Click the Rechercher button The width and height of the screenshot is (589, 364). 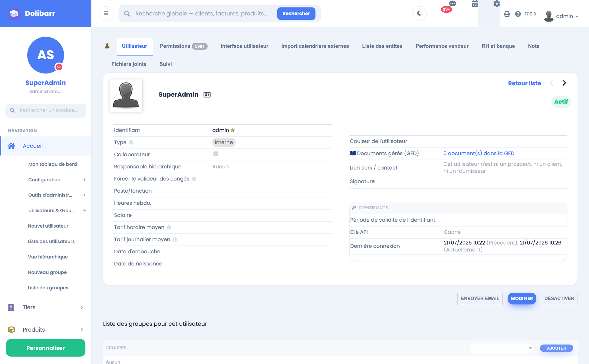(296, 13)
